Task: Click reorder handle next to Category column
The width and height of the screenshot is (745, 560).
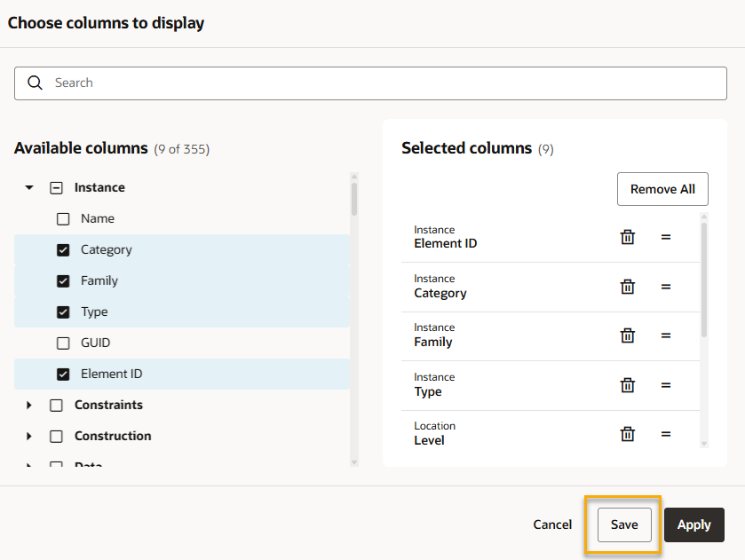Action: pyautogui.click(x=665, y=287)
